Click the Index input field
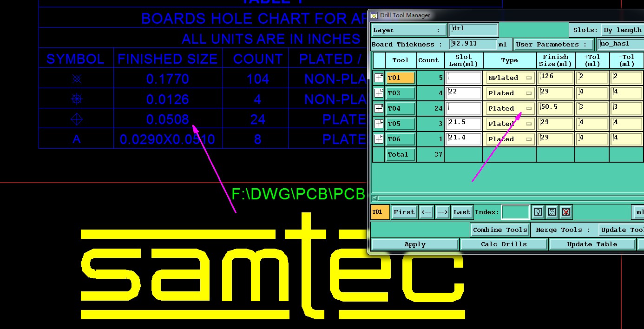Viewport: 644px width, 329px height. tap(515, 212)
